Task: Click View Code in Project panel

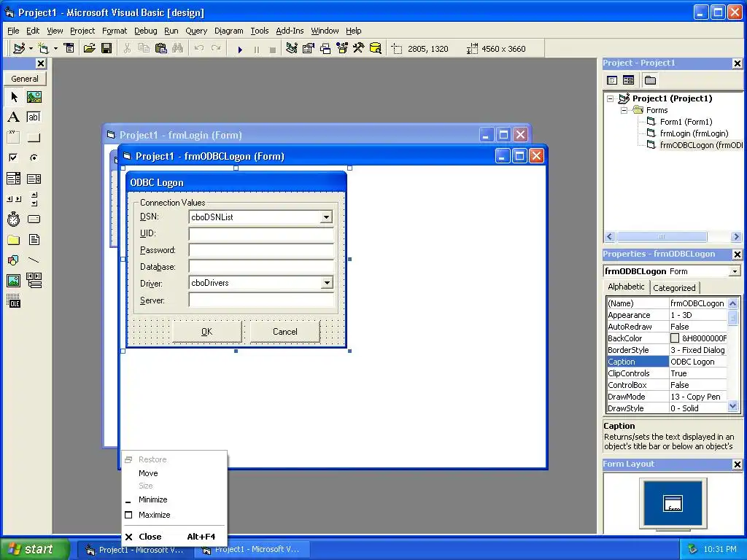Action: point(612,80)
